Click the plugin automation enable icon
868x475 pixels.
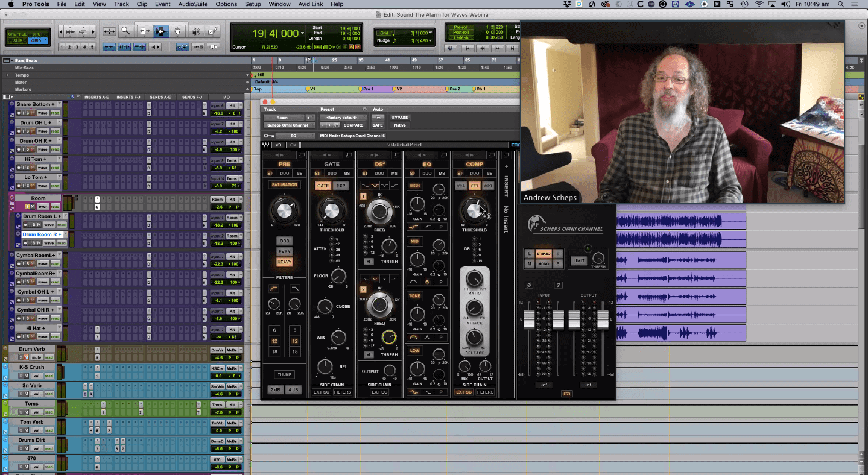[x=378, y=117]
